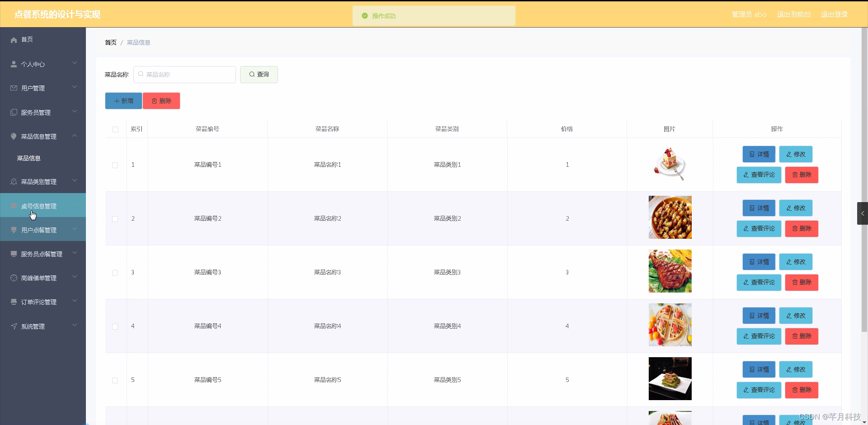Expand the 服务员管理 section chevron

pos(75,111)
